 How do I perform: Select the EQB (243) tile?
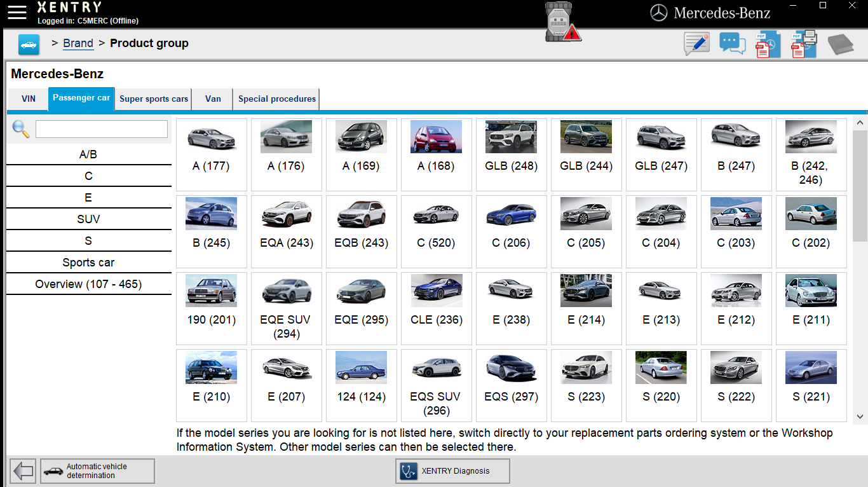[x=362, y=231]
